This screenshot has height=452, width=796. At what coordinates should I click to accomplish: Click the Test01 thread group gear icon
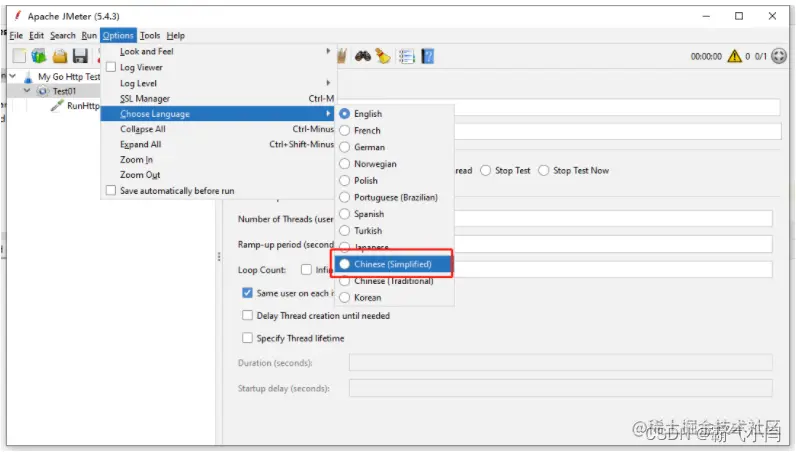pos(43,91)
